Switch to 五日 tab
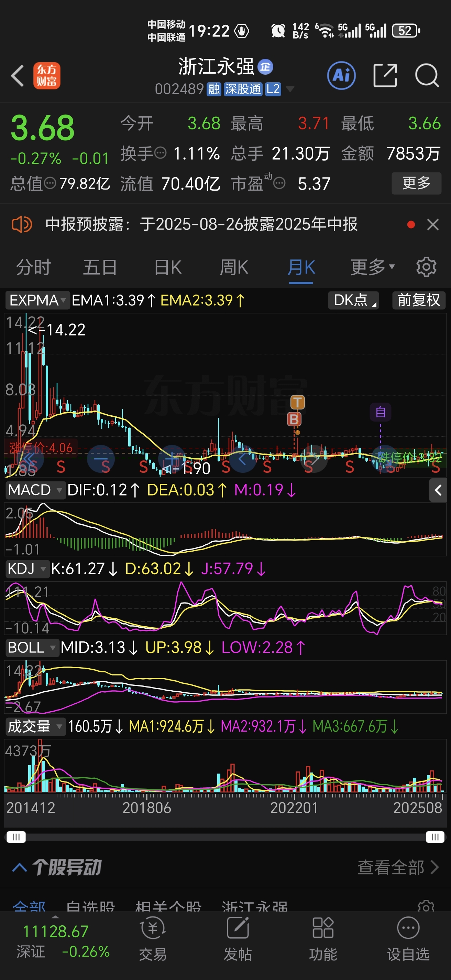451x980 pixels. tap(100, 267)
